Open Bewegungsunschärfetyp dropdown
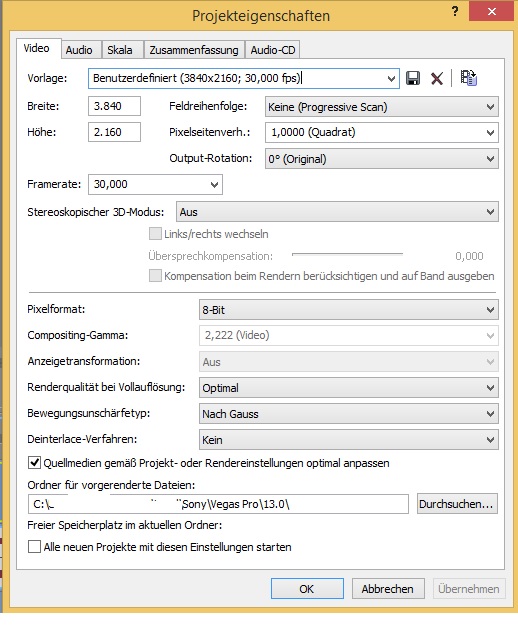The width and height of the screenshot is (518, 633). pyautogui.click(x=349, y=414)
